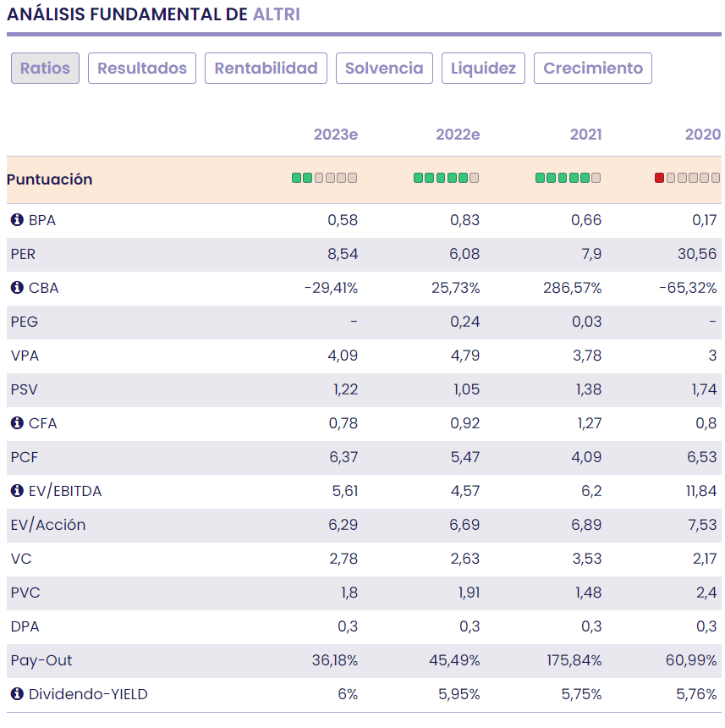
Task: Click the ALTRI company link in heading
Action: 276,14
